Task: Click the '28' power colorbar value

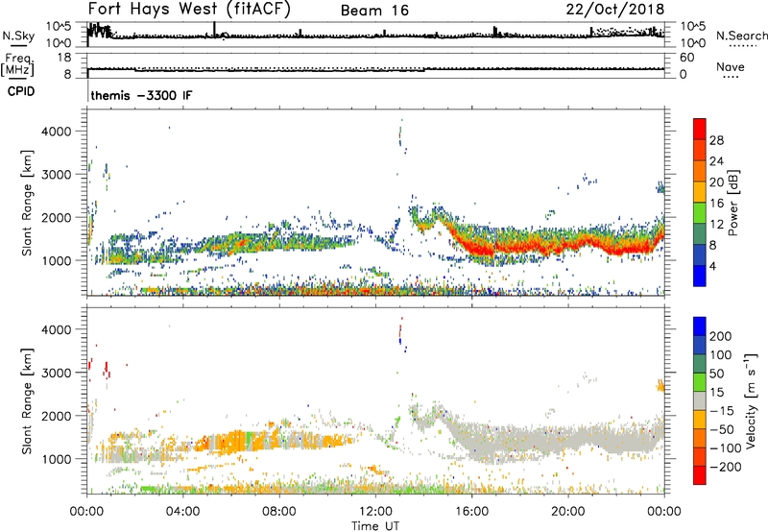Action: (x=716, y=140)
